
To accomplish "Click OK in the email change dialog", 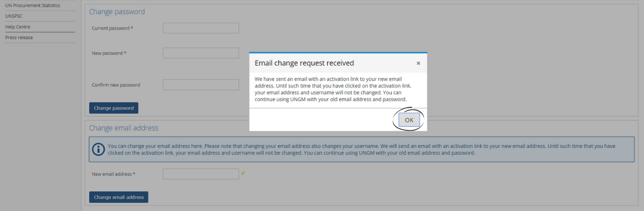I will point(409,120).
